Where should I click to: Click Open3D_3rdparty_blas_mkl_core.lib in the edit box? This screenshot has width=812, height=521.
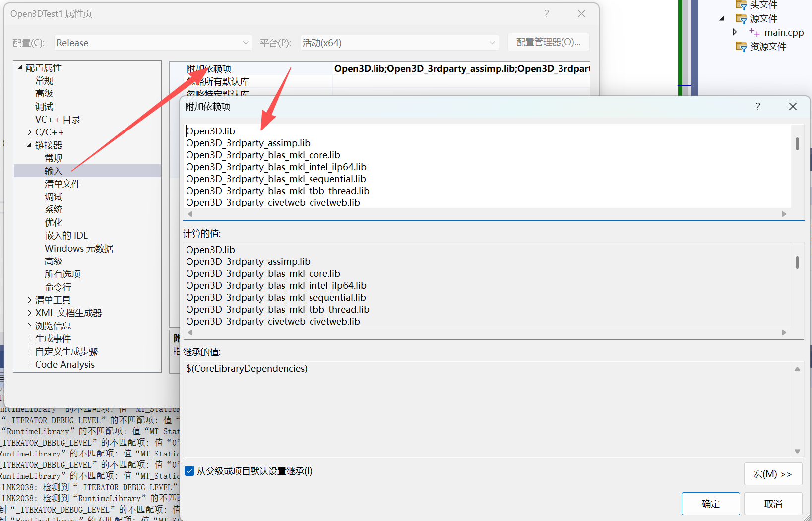[263, 155]
